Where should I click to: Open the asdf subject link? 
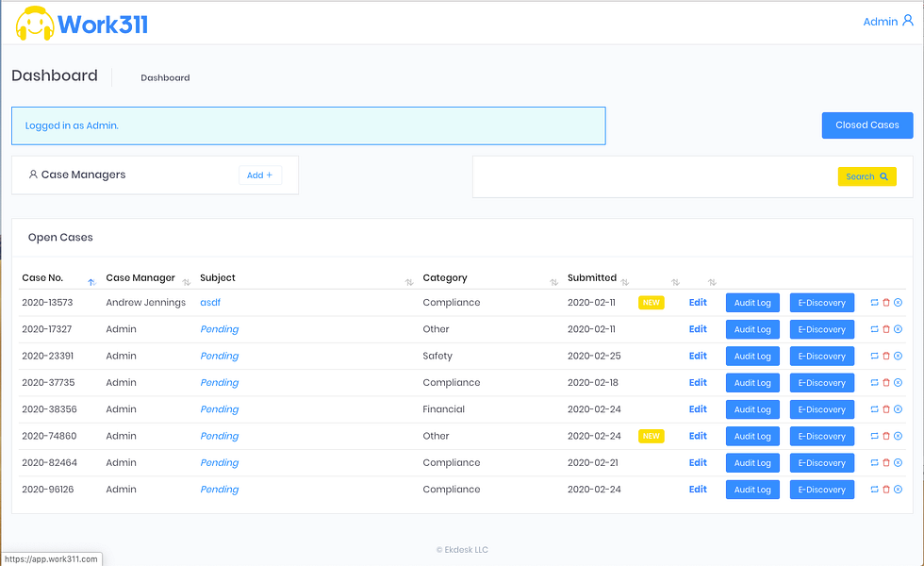click(210, 303)
